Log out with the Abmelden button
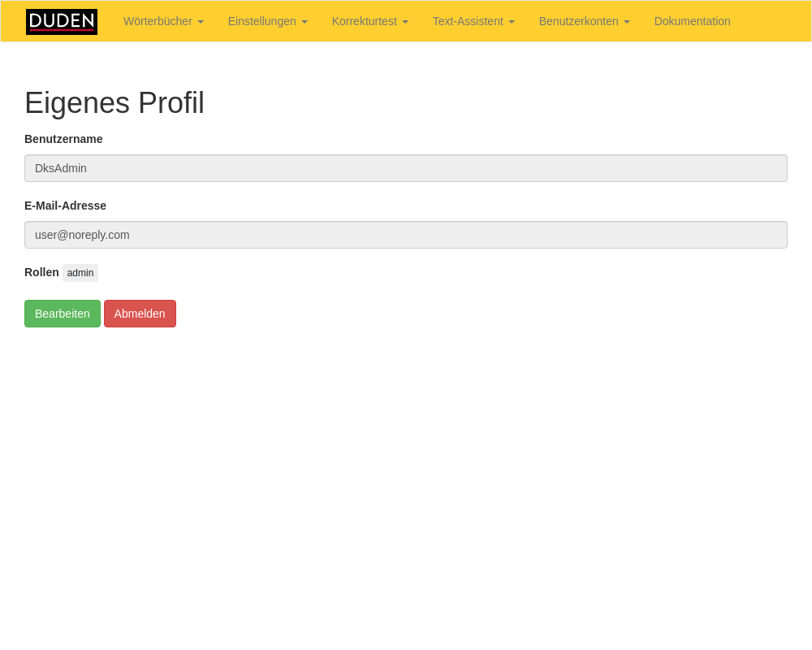Image resolution: width=812 pixels, height=650 pixels. [140, 314]
